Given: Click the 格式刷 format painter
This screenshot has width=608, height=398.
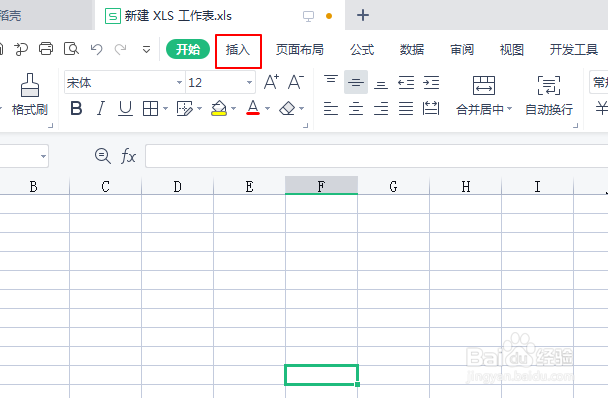Looking at the screenshot, I should 30,95.
